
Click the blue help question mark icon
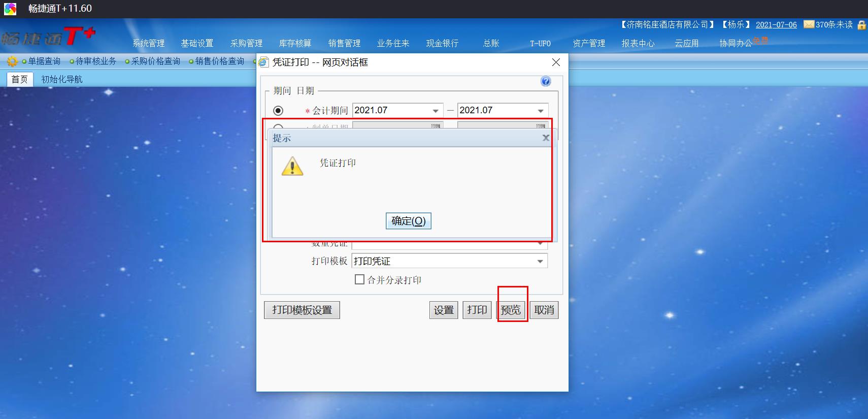coord(546,81)
